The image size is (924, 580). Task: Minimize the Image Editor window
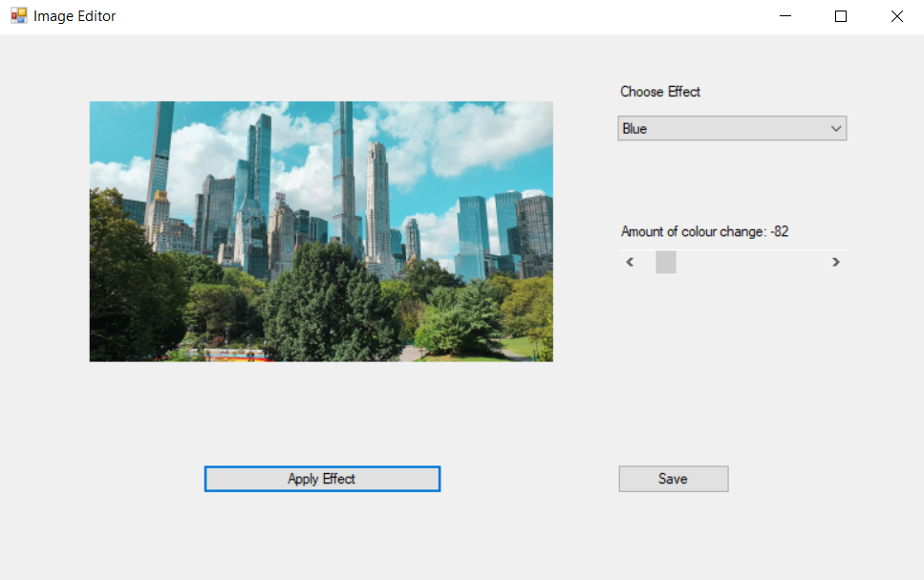(x=784, y=16)
